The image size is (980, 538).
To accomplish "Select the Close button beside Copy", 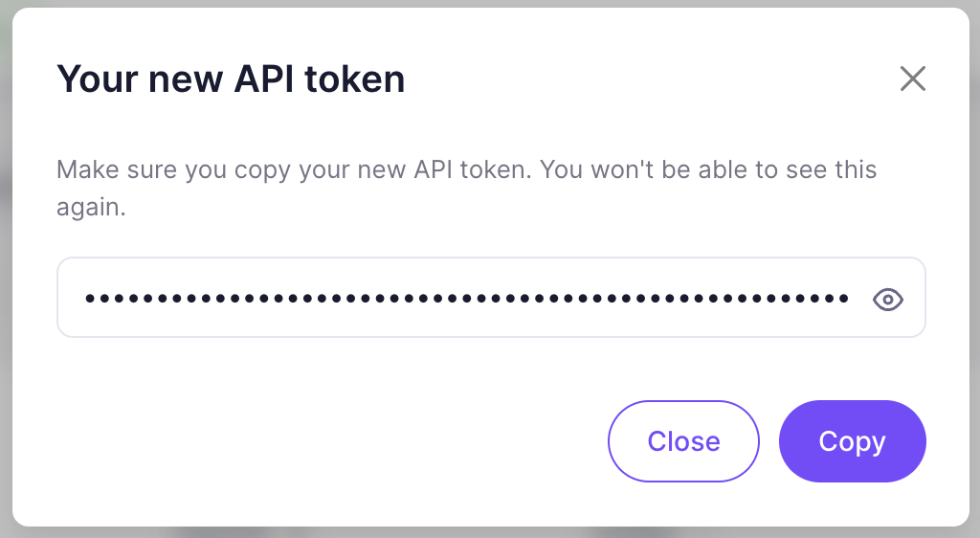I will coord(683,441).
